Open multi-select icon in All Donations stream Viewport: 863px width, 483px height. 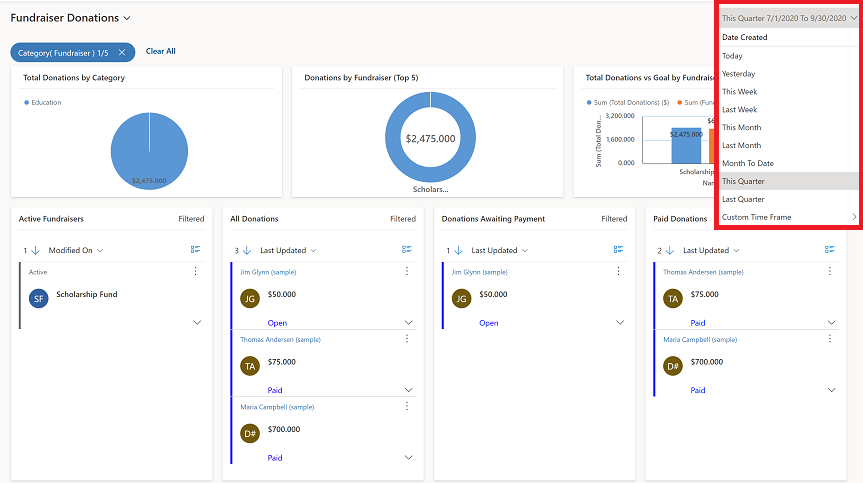click(407, 250)
